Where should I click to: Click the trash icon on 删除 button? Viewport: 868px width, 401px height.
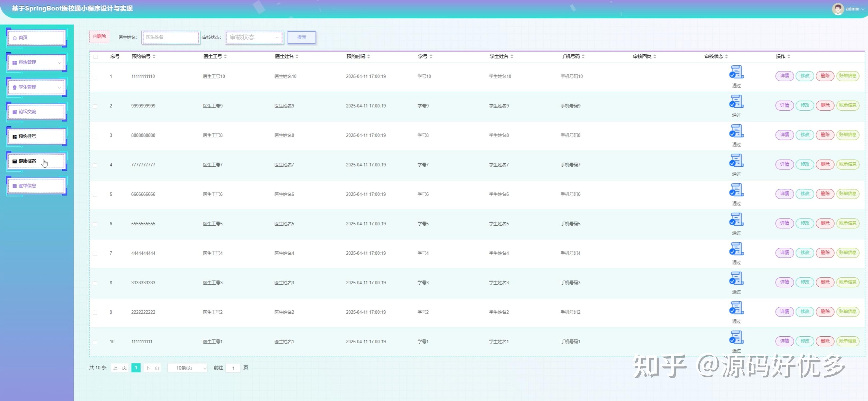click(x=95, y=36)
